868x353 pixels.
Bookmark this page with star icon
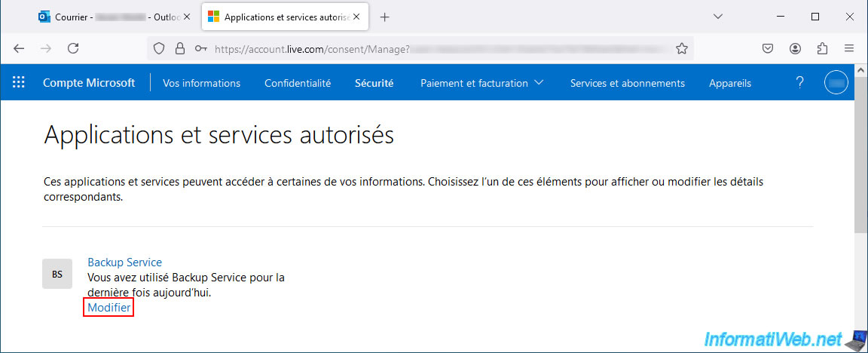coord(681,49)
